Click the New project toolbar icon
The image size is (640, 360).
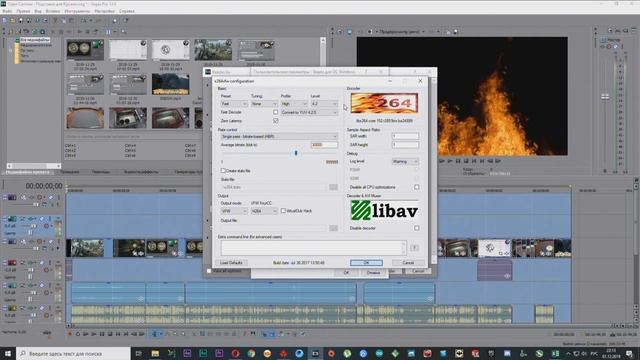click(x=4, y=20)
